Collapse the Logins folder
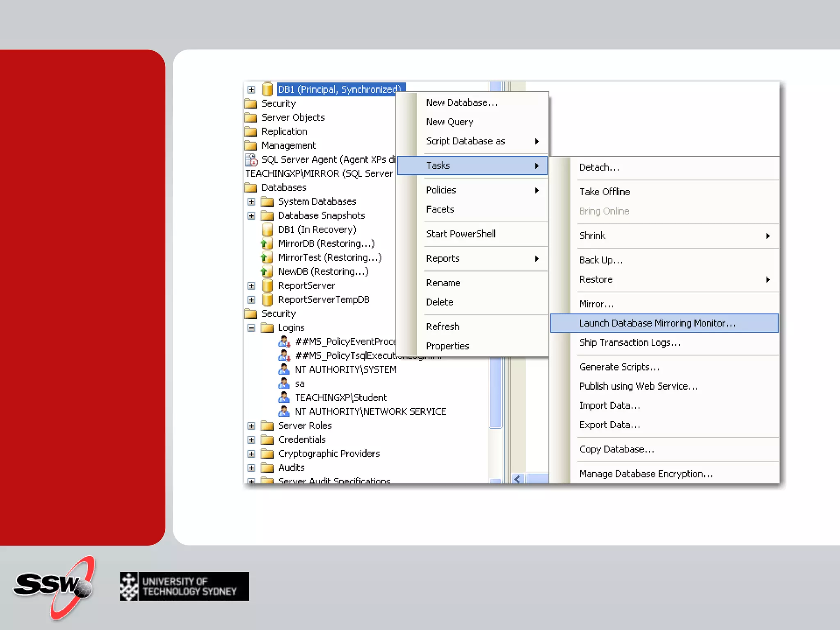840x630 pixels. 251,328
